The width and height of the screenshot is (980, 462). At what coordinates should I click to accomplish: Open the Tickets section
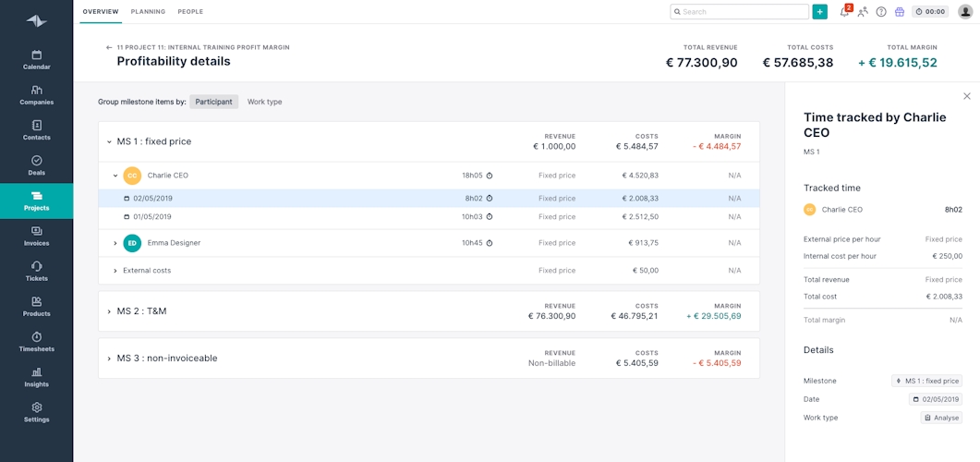pyautogui.click(x=36, y=271)
